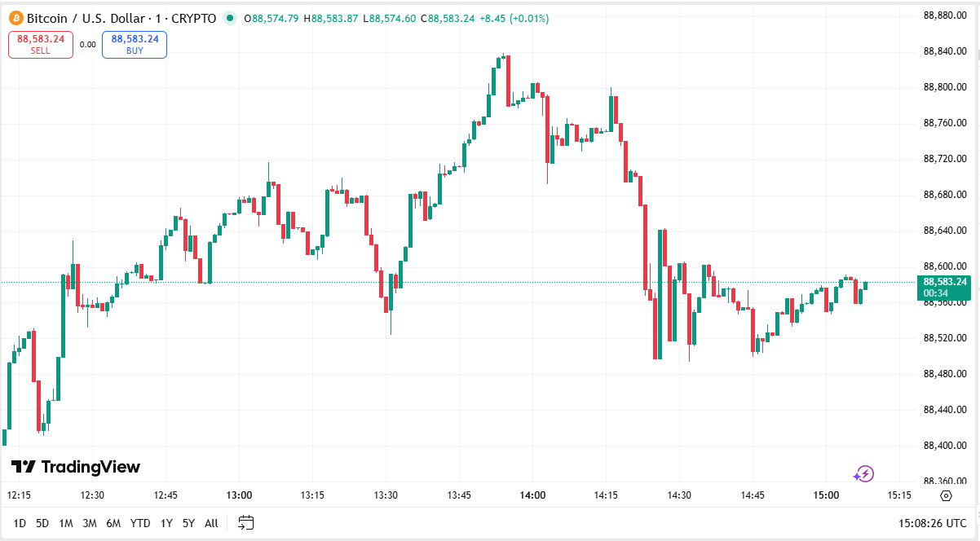Viewport: 980px width, 541px height.
Task: Choose the YTD range option
Action: click(x=140, y=523)
